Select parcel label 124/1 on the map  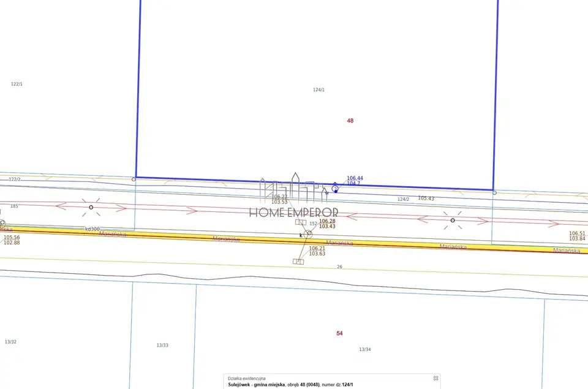(318, 89)
